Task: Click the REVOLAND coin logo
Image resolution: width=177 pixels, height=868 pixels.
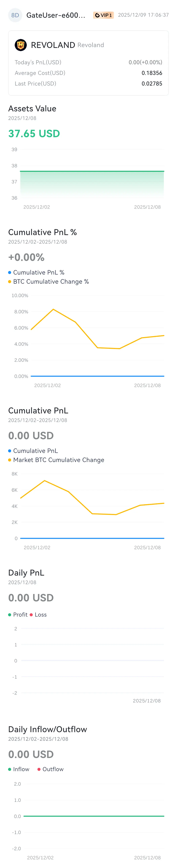Action: pyautogui.click(x=21, y=45)
